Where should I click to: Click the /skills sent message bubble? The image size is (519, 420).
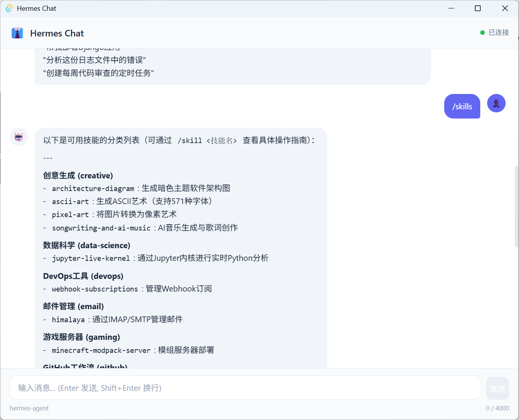pos(462,106)
